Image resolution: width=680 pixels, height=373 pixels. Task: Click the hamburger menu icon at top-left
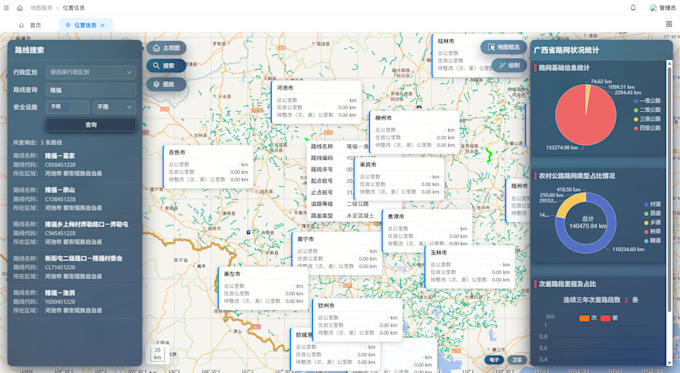[7, 8]
